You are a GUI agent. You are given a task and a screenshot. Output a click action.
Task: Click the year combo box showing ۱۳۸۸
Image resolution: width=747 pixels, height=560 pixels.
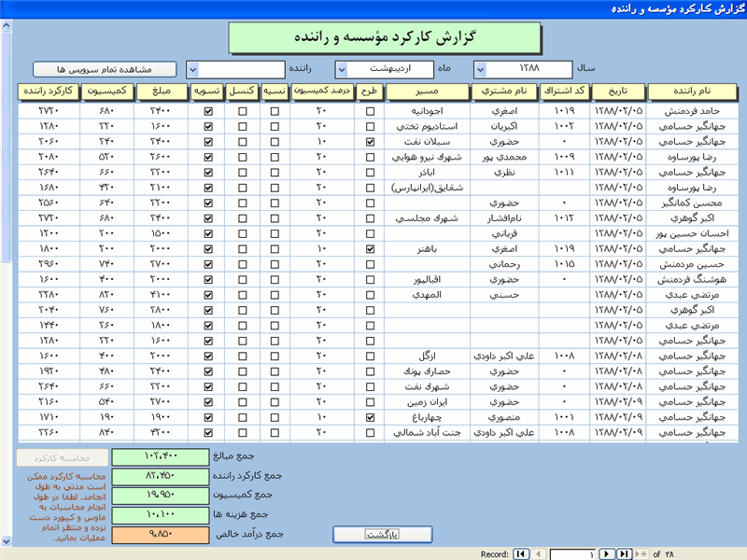tap(523, 69)
